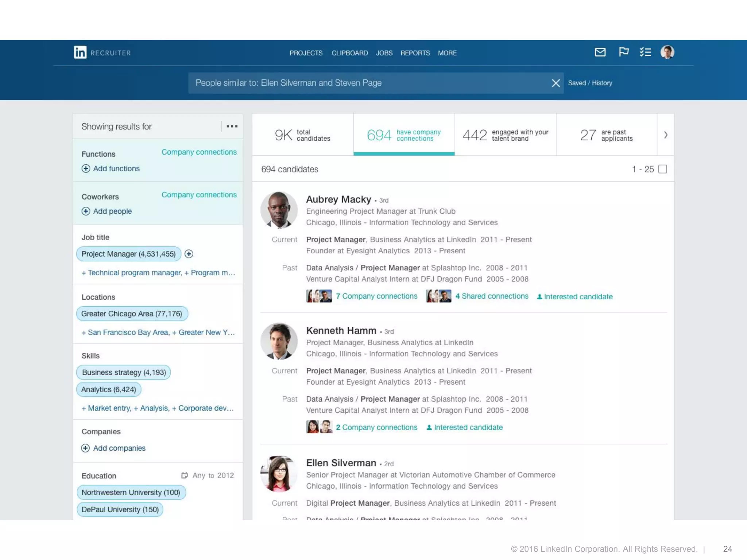
Task: Add job title with plus icon beside Project Manager
Action: (189, 254)
